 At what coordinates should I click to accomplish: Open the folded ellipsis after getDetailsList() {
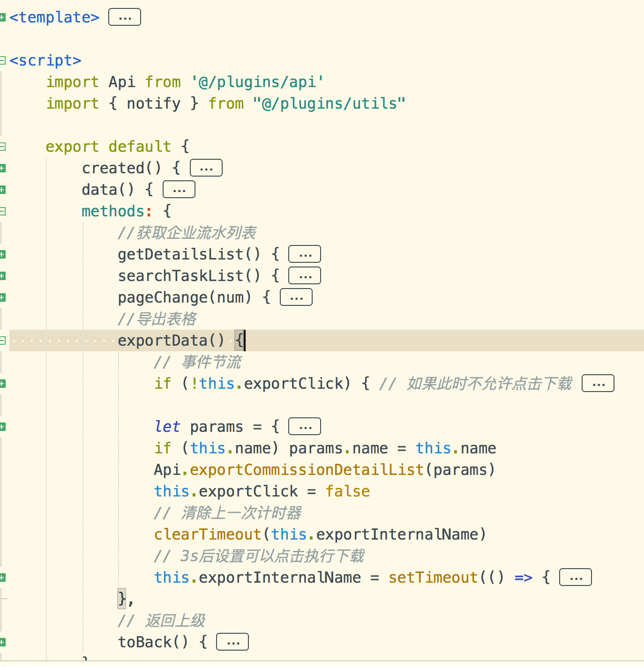[x=305, y=254]
